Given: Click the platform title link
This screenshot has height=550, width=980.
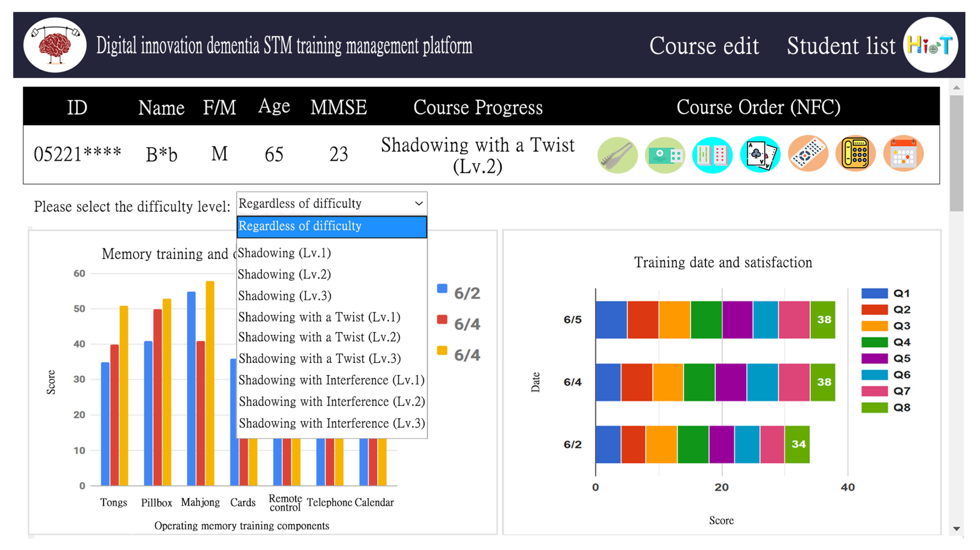Looking at the screenshot, I should click(x=284, y=46).
